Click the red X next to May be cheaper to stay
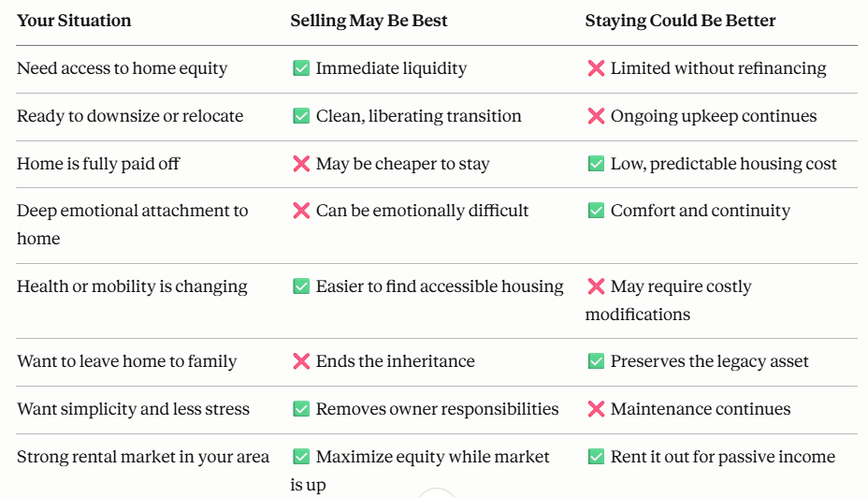This screenshot has width=868, height=498. tap(301, 164)
